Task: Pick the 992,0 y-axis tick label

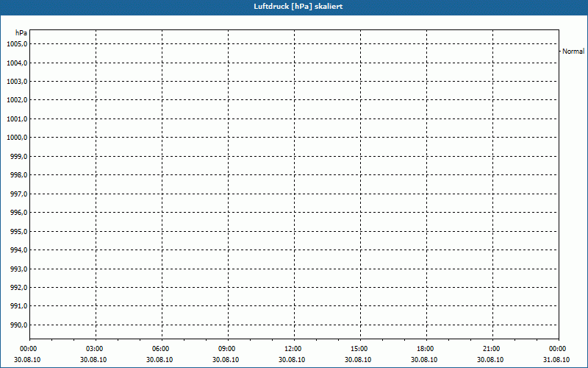Action: point(19,288)
